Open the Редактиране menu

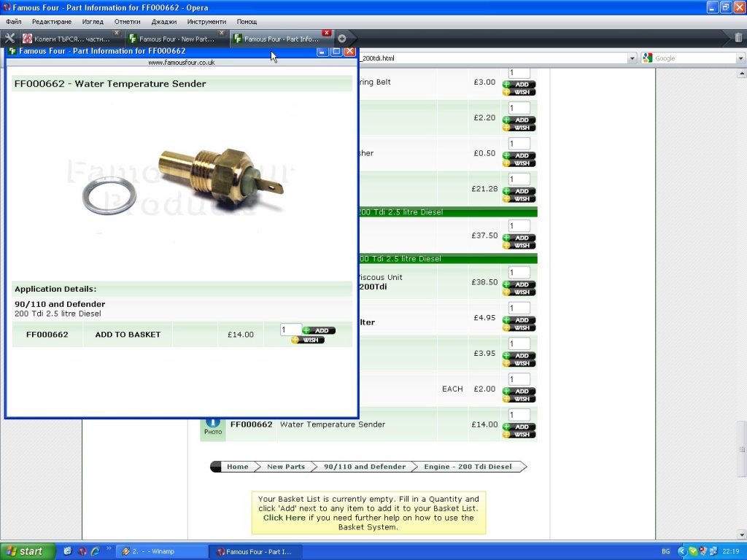(x=52, y=21)
